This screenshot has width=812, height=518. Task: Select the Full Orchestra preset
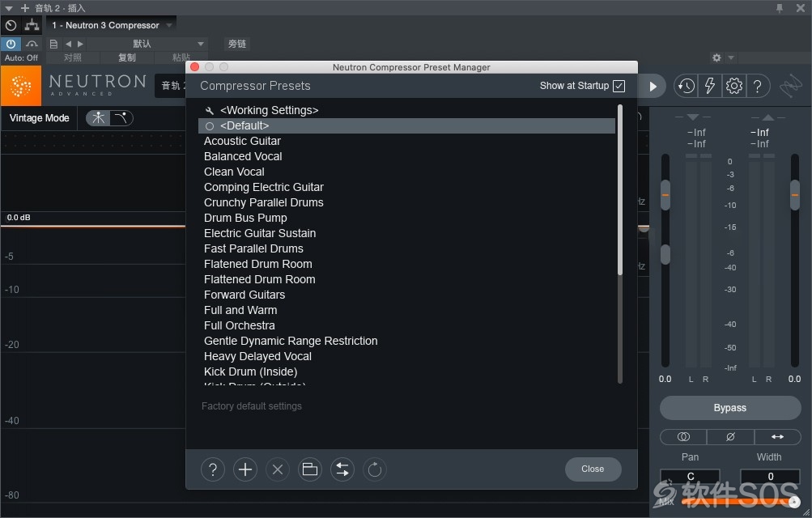pos(406,325)
